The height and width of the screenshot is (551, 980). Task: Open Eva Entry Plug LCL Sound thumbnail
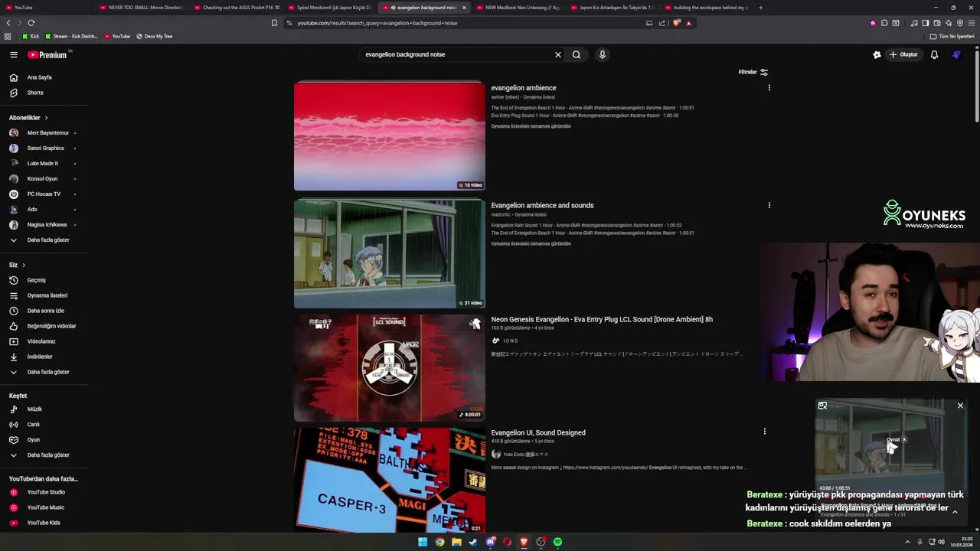click(x=390, y=367)
